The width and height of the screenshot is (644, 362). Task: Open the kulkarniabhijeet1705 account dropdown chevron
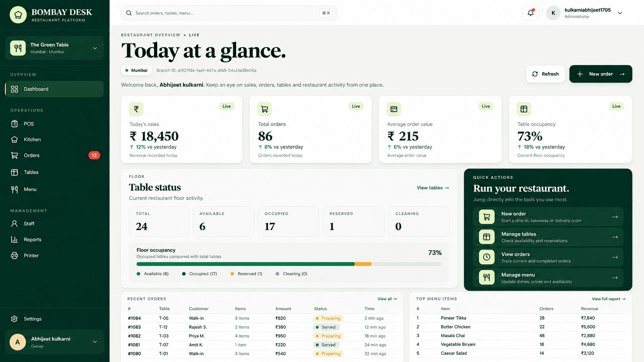(x=620, y=13)
